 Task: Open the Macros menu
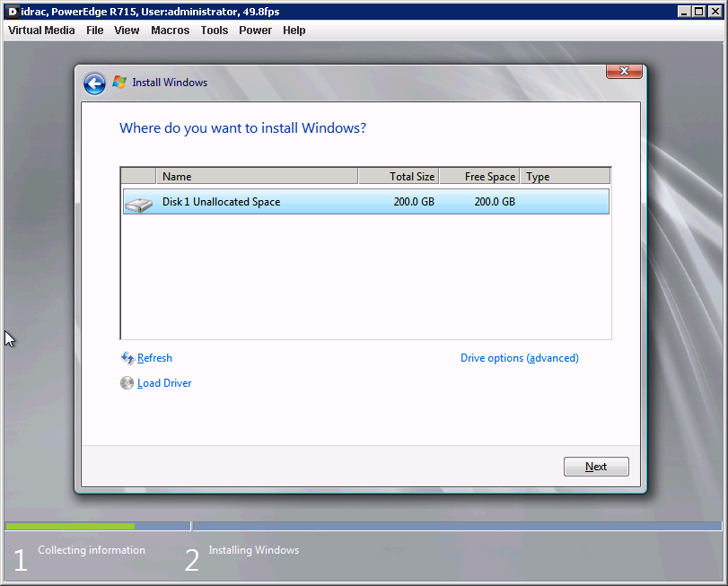tap(170, 31)
